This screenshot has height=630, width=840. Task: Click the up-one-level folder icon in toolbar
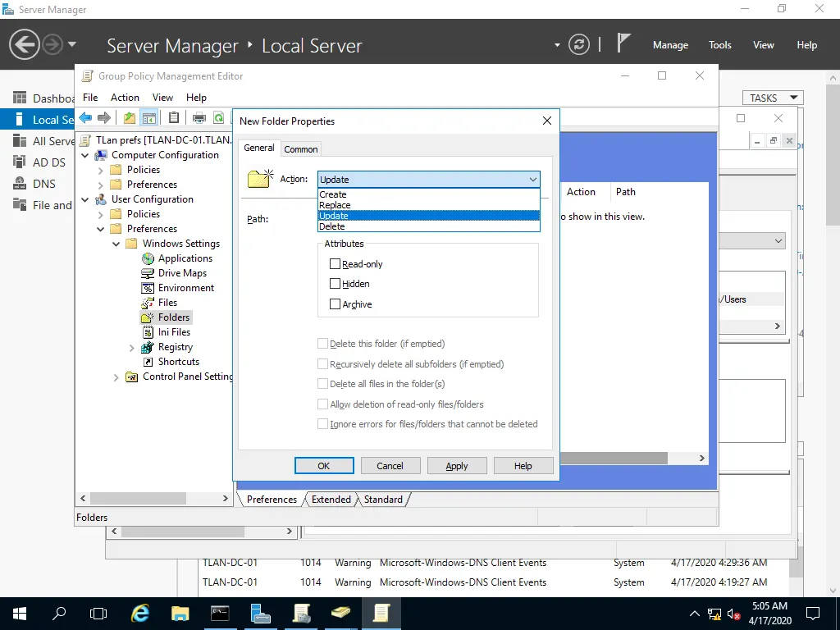point(129,117)
